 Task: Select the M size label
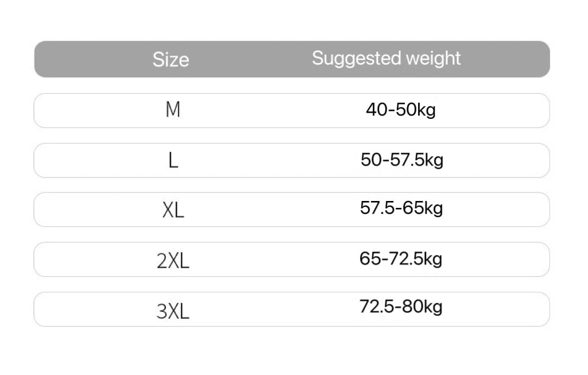coord(173,110)
